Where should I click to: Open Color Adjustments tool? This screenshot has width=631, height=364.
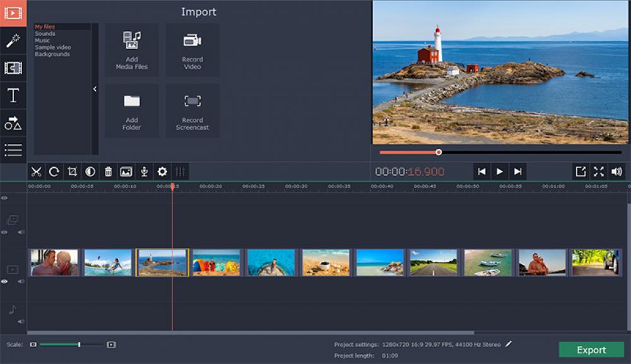[91, 170]
